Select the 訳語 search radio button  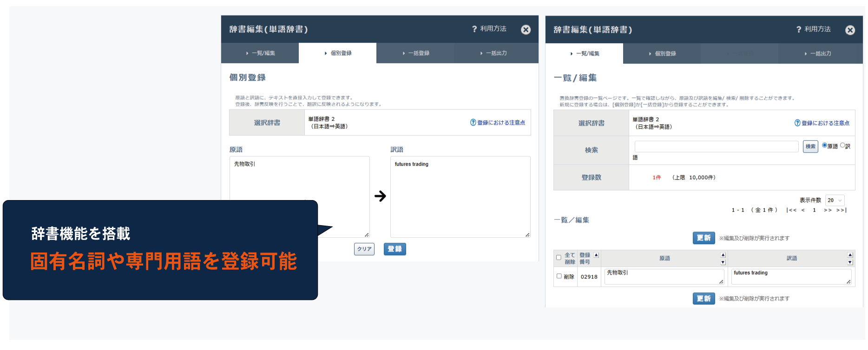[x=842, y=145]
